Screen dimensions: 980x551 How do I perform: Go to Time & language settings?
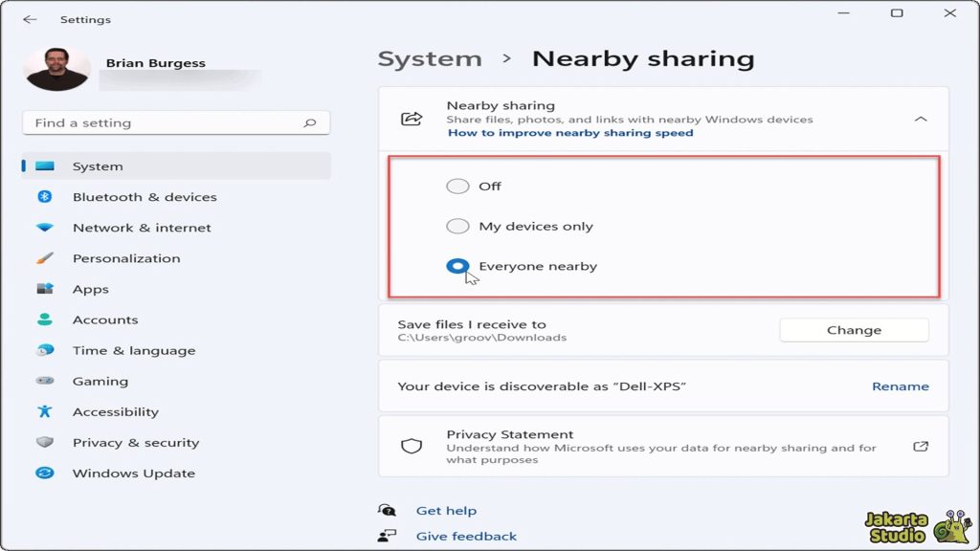click(133, 351)
